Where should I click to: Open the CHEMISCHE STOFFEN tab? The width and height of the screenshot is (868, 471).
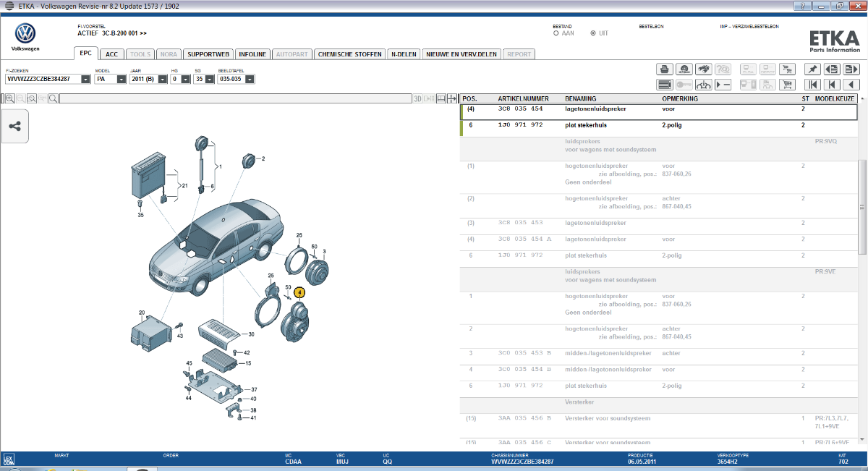(350, 54)
